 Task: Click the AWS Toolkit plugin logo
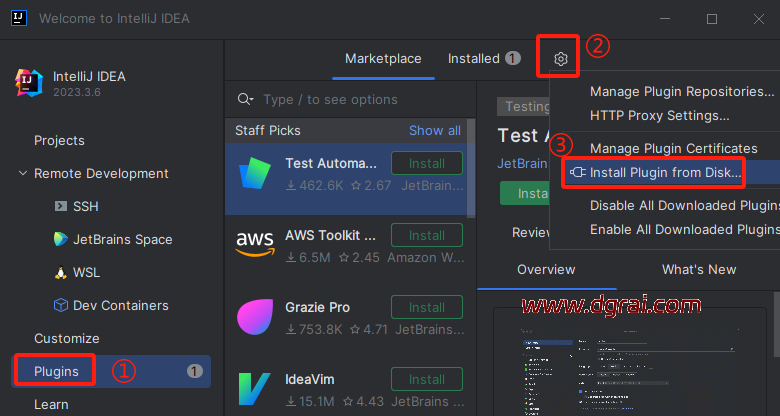255,242
